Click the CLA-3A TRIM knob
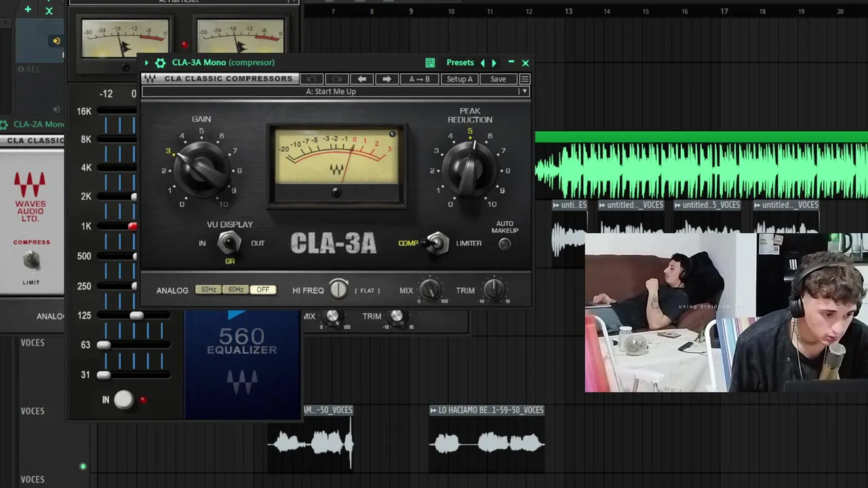Image resolution: width=868 pixels, height=488 pixels. pyautogui.click(x=494, y=289)
